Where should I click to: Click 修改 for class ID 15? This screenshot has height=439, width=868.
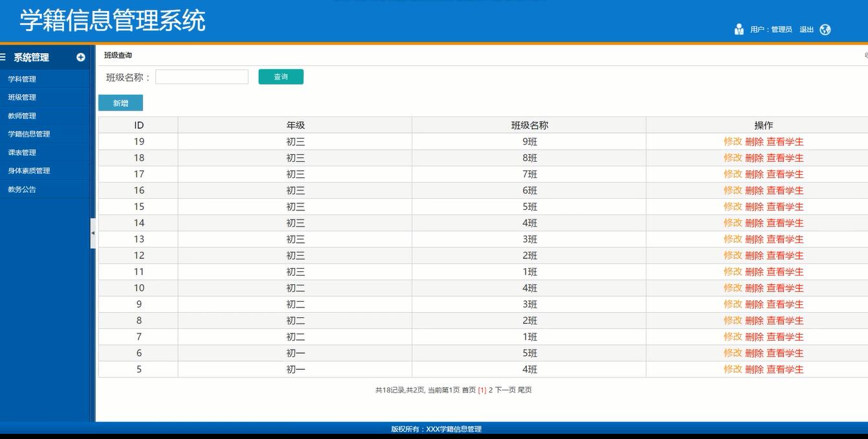pos(733,207)
